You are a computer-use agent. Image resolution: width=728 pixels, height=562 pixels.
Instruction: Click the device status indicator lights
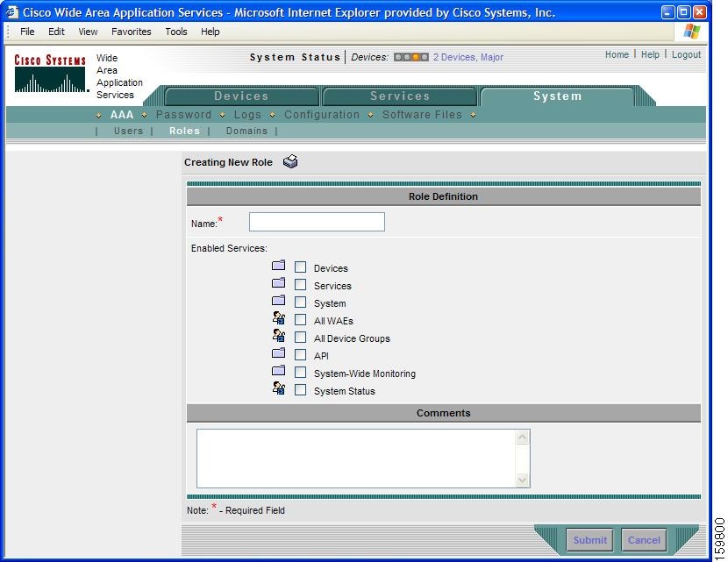coord(410,57)
